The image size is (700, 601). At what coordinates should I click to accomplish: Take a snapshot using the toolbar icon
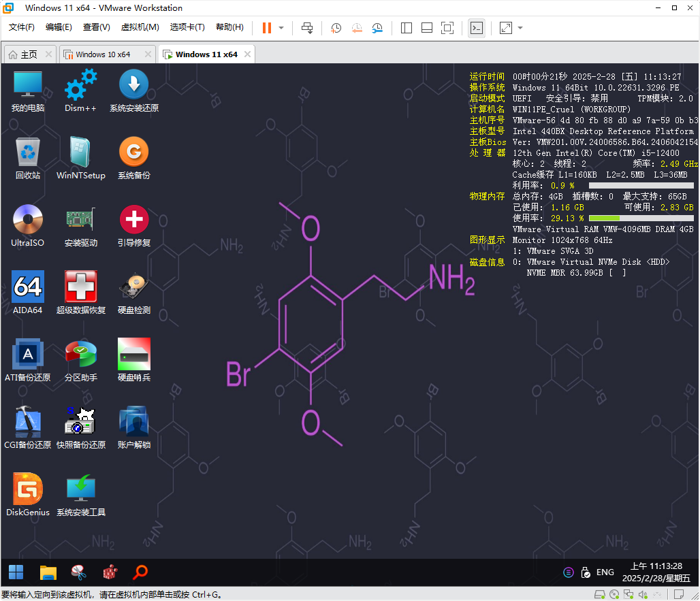pos(336,28)
